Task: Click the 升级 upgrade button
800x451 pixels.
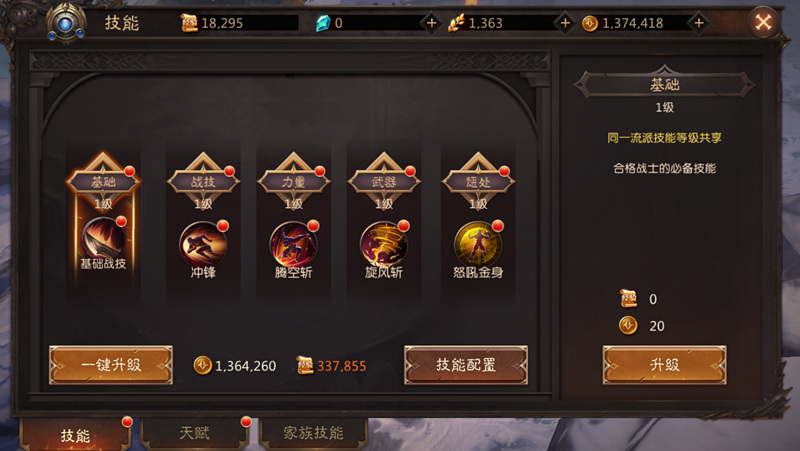Action: click(x=664, y=365)
